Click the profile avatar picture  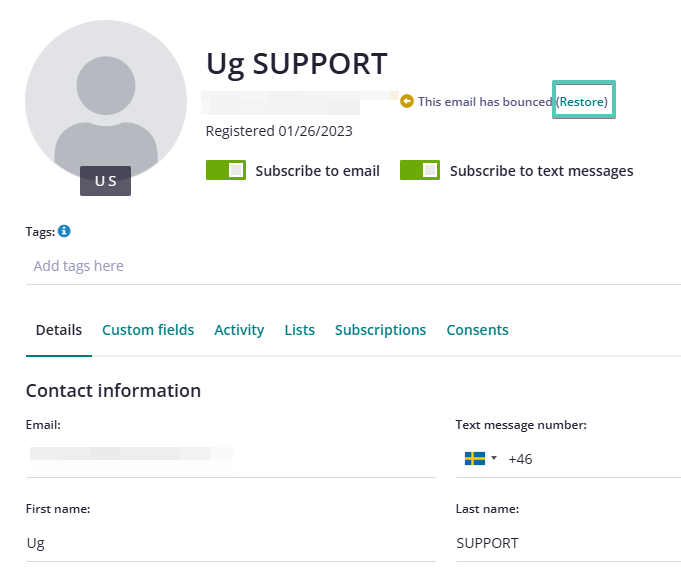tap(106, 101)
